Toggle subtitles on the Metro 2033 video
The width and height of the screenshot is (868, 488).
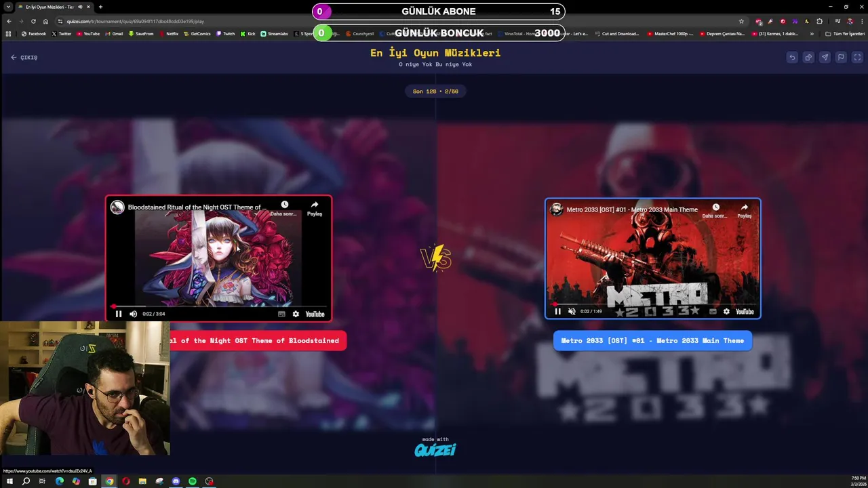pyautogui.click(x=713, y=311)
